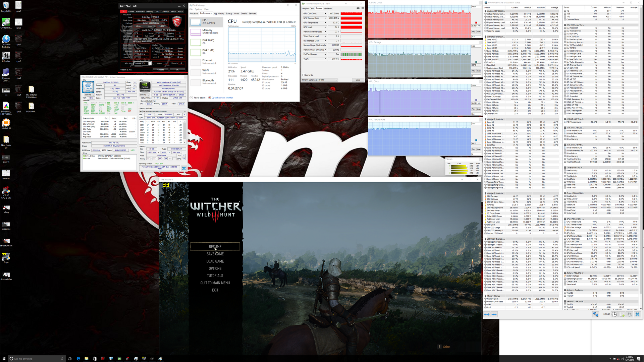Open GPU-Z hamburger menu icon
Screen dimensions: 644x362
[362, 8]
